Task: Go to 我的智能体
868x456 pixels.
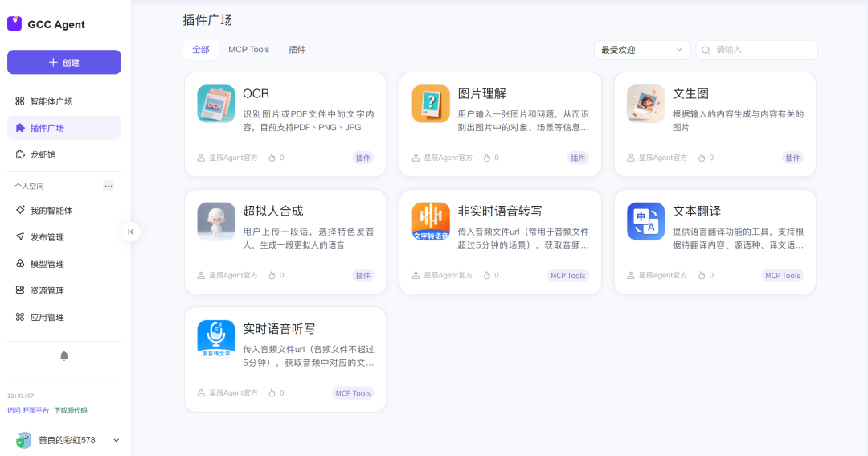Action: (x=64, y=211)
